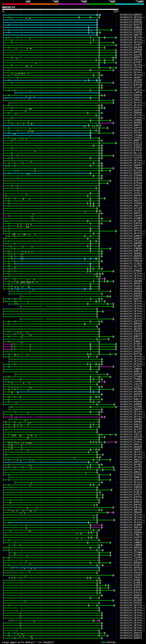
Task: Click label UniRef100_Q4CNT9
Action: coord(131,110)
